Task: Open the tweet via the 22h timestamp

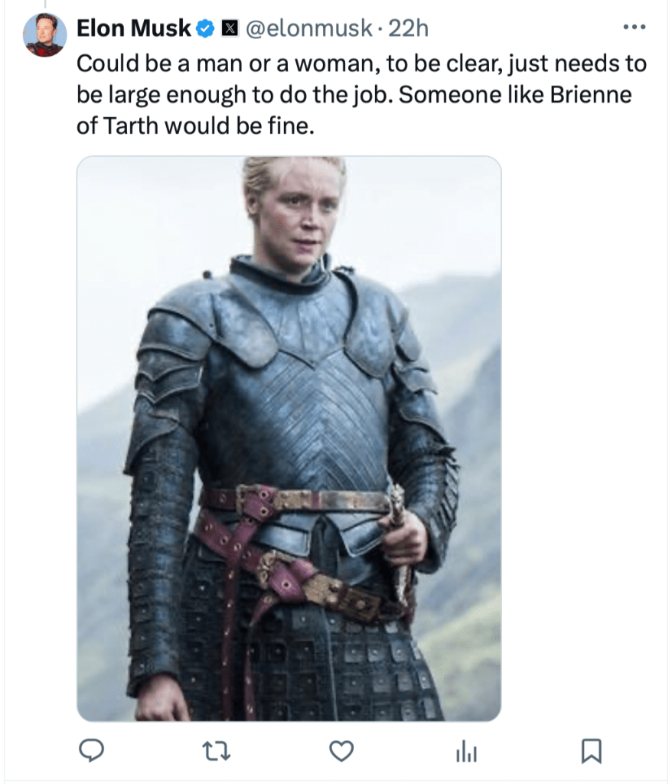Action: tap(409, 29)
